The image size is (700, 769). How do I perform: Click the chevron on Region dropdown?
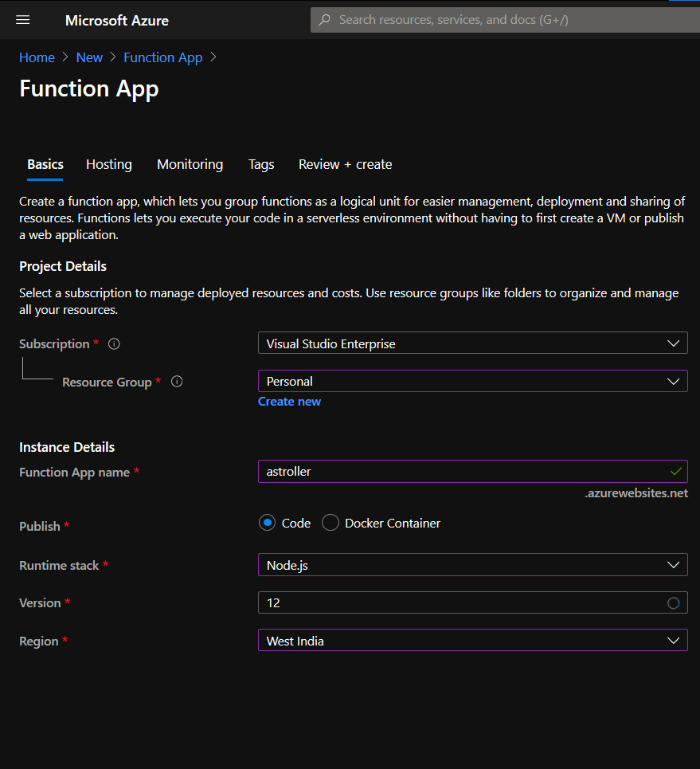coord(674,640)
